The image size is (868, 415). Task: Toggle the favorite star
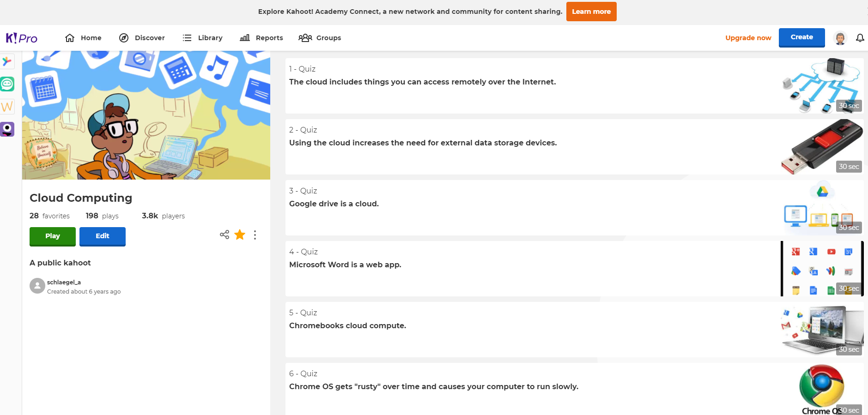point(240,235)
